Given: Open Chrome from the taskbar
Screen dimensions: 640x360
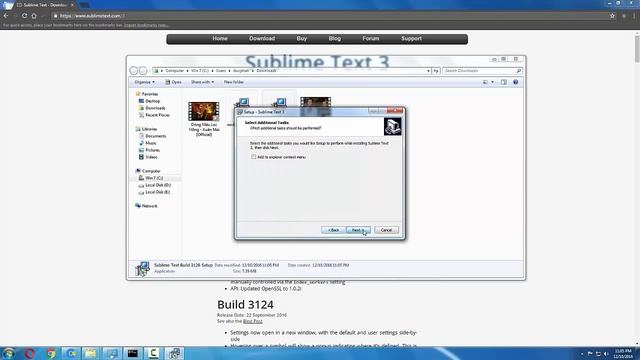Looking at the screenshot, I should coord(51,353).
